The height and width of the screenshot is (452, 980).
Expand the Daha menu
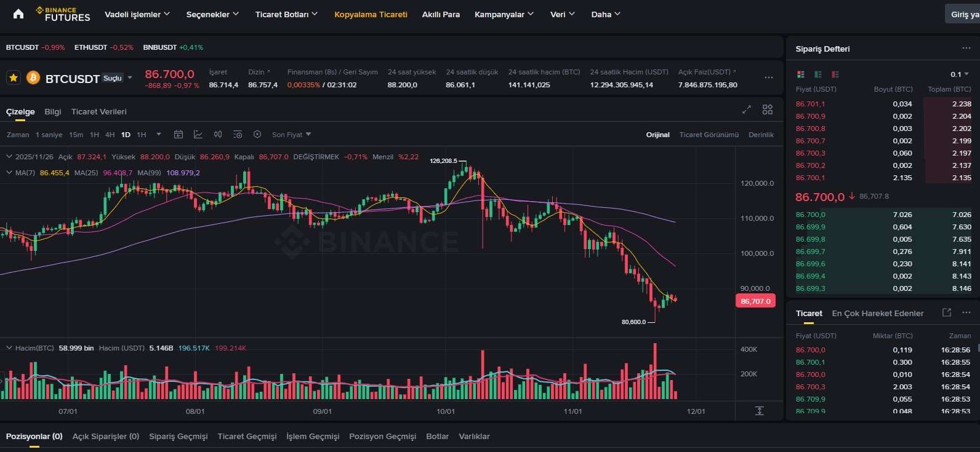606,14
